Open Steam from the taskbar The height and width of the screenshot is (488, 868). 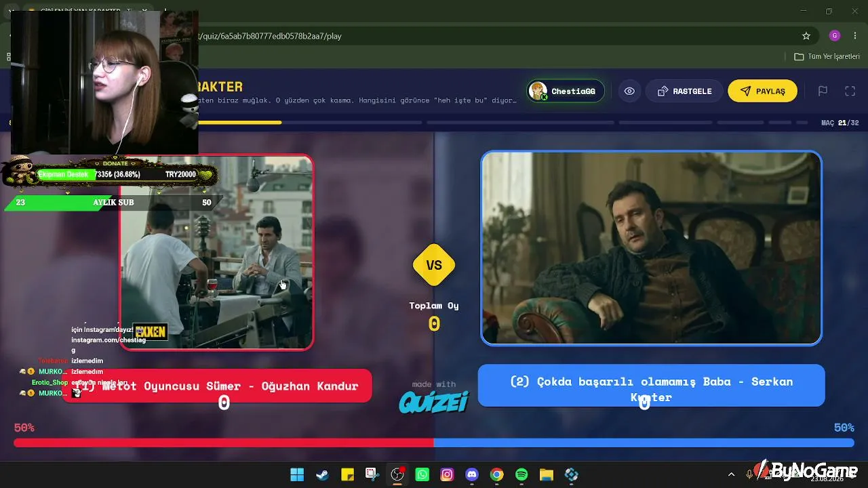point(322,474)
